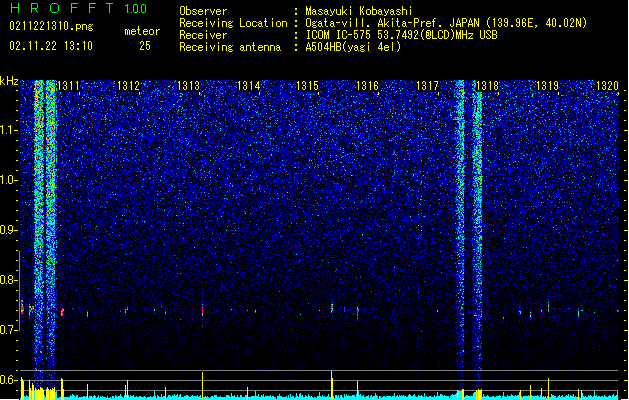
Task: Click the 1.1 kHz axis label
Action: pos(8,130)
